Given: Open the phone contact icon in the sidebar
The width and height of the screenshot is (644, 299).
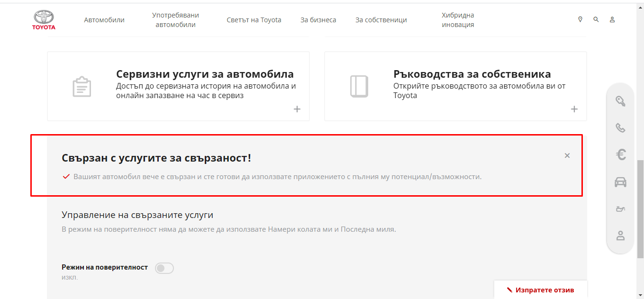Looking at the screenshot, I should click(620, 128).
